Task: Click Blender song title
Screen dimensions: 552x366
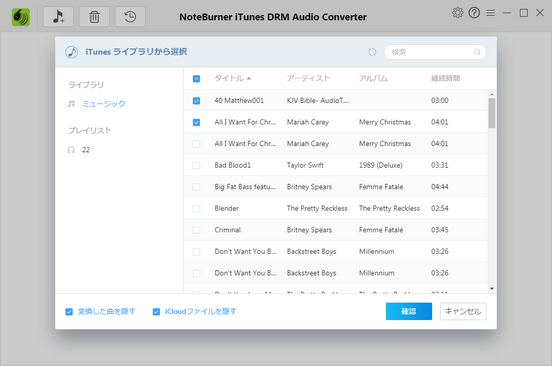Action: (227, 208)
